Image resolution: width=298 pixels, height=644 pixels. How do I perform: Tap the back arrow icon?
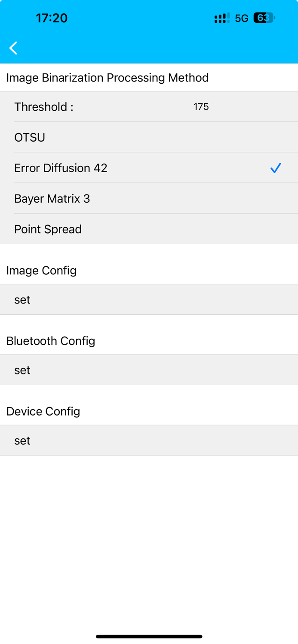[14, 48]
